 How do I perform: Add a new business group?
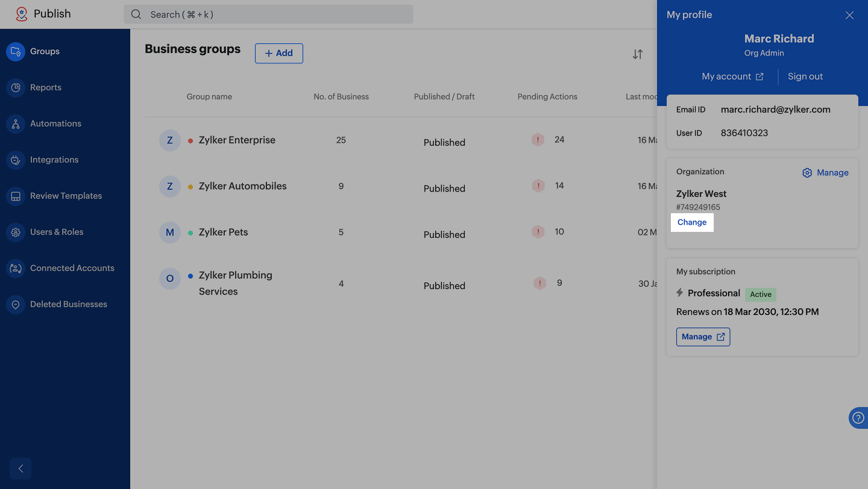point(278,53)
